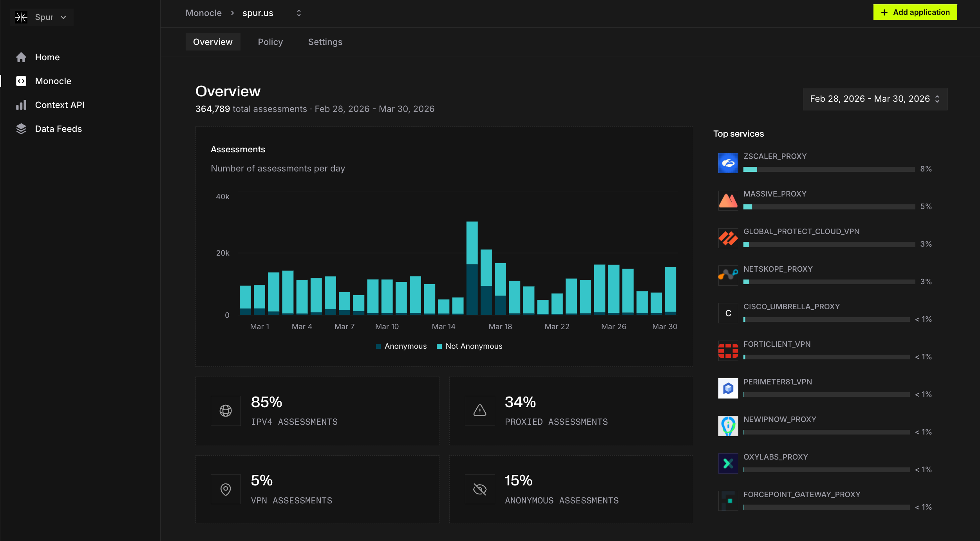Click the Monocle breadcrumb link

(203, 13)
